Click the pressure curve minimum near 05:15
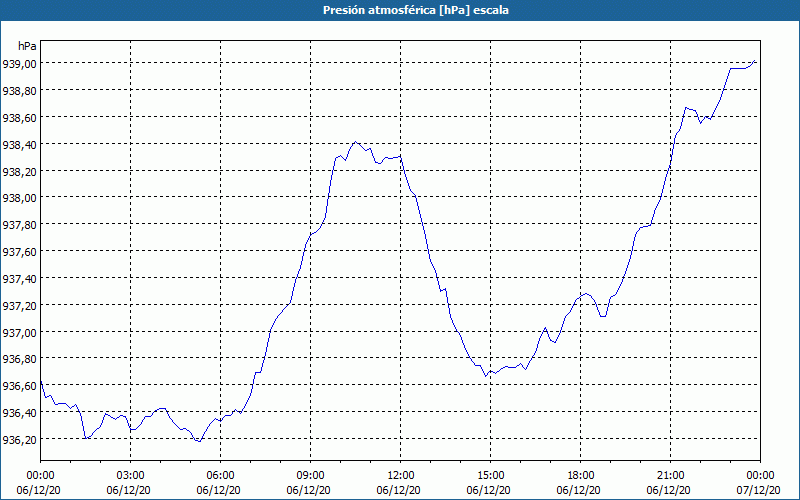Viewport: 800px width, 500px height. pyautogui.click(x=198, y=441)
